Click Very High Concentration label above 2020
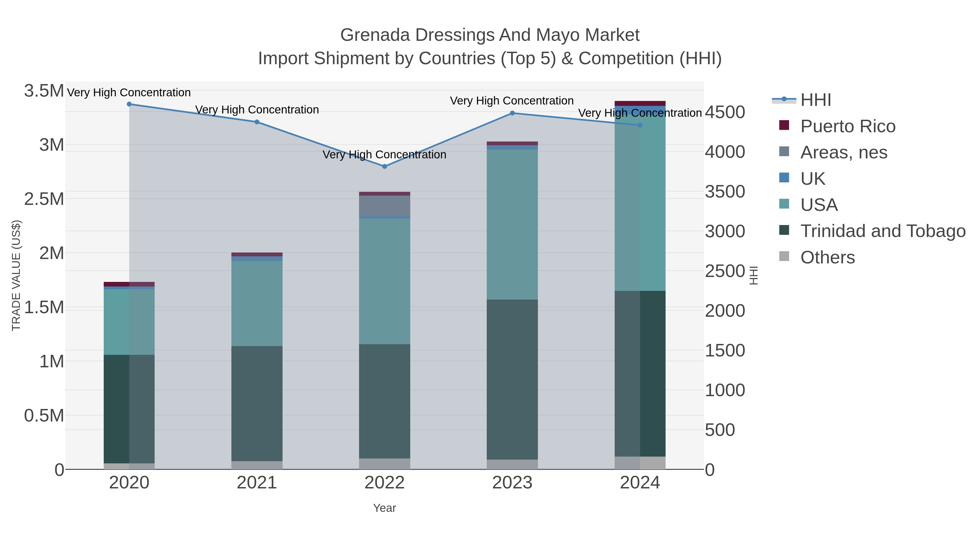Viewport: 980px width, 551px height. 129,93
